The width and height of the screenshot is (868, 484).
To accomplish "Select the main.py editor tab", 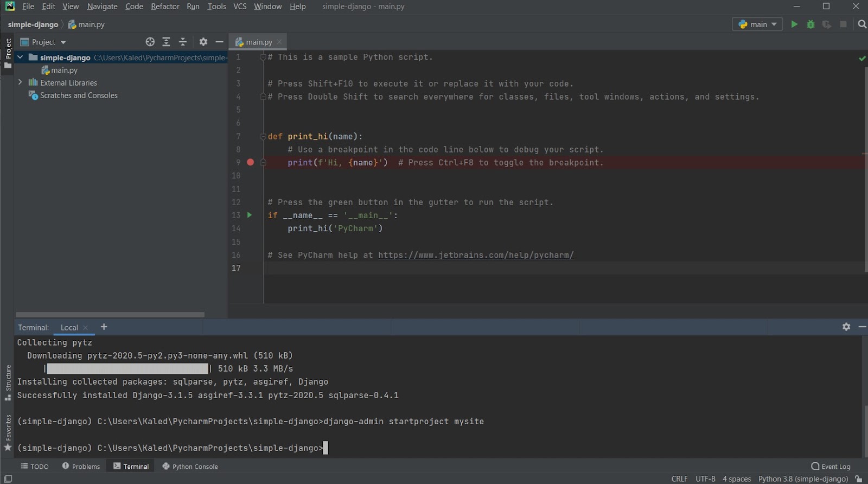I will (257, 42).
